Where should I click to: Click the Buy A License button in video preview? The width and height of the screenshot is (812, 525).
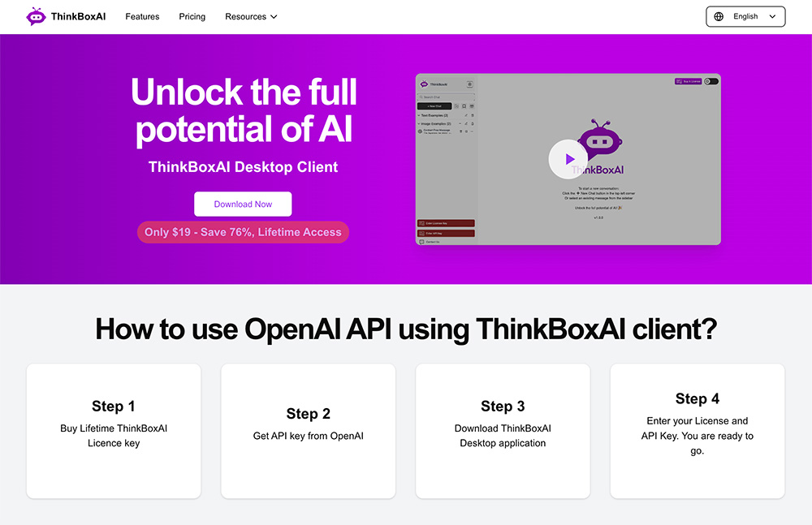tap(689, 81)
